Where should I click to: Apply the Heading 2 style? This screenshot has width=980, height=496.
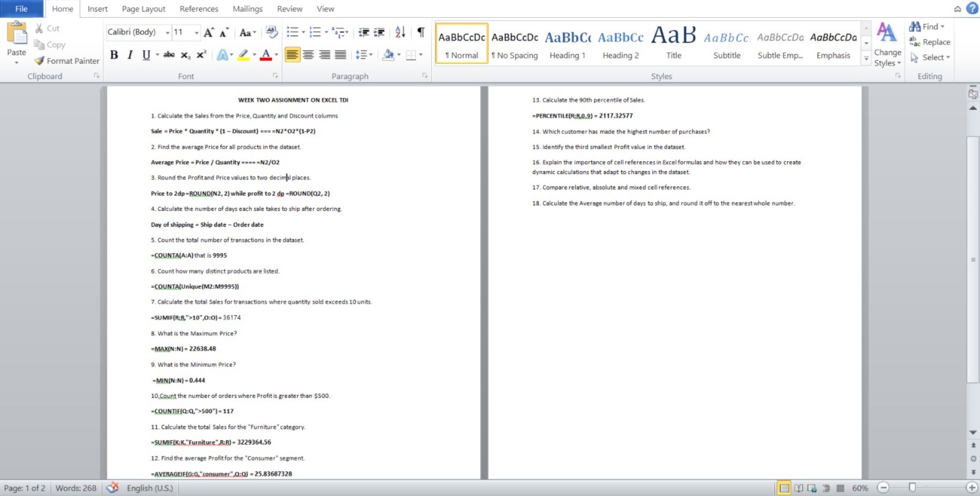point(620,43)
